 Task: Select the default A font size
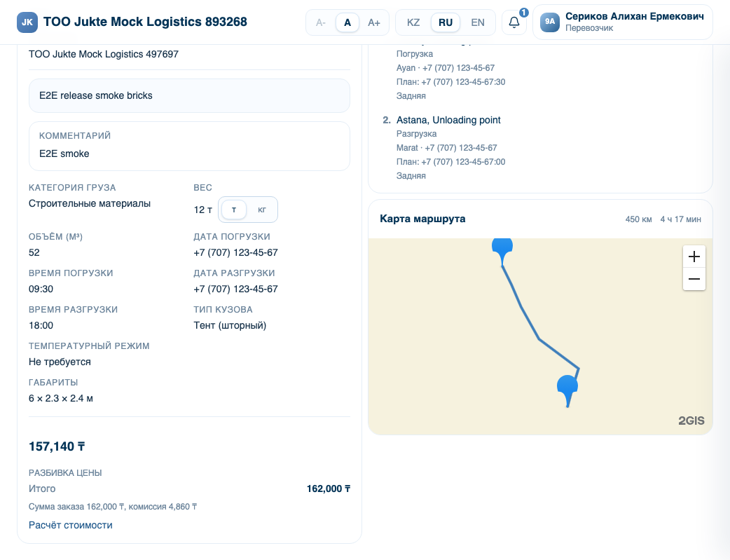pyautogui.click(x=347, y=22)
